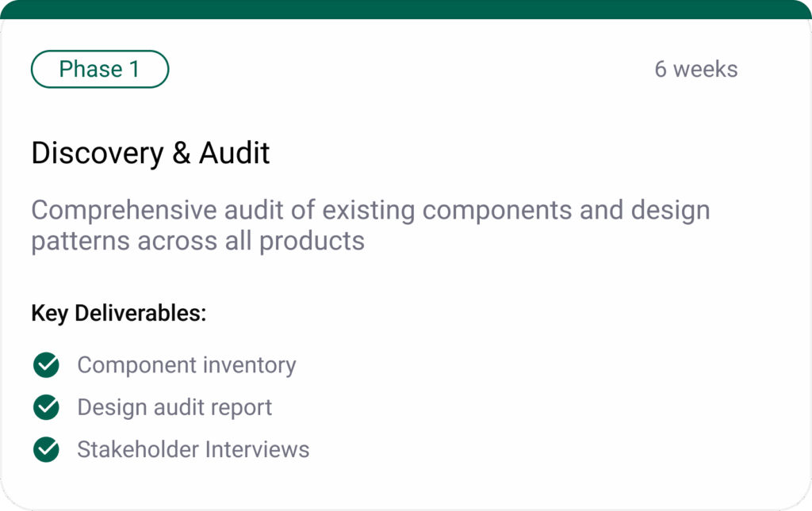Click the word Comprehensive in the description
This screenshot has height=511, width=812.
coord(124,211)
